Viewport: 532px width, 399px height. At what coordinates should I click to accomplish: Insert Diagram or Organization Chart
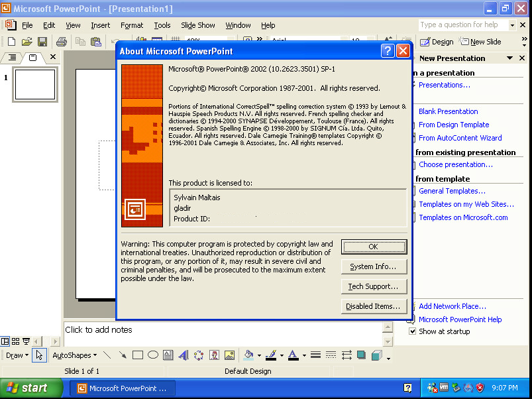(x=199, y=355)
